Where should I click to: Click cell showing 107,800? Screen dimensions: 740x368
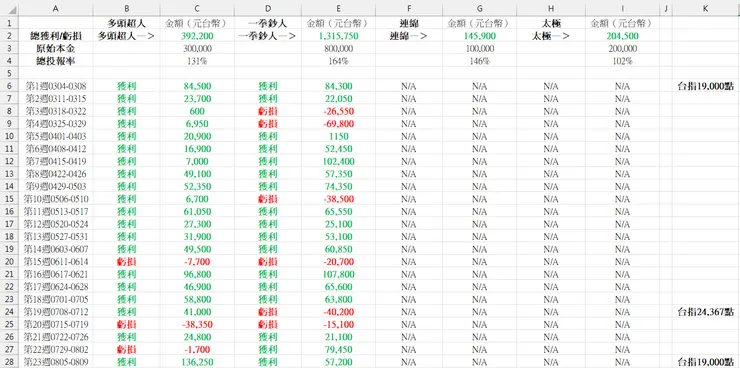[338, 274]
